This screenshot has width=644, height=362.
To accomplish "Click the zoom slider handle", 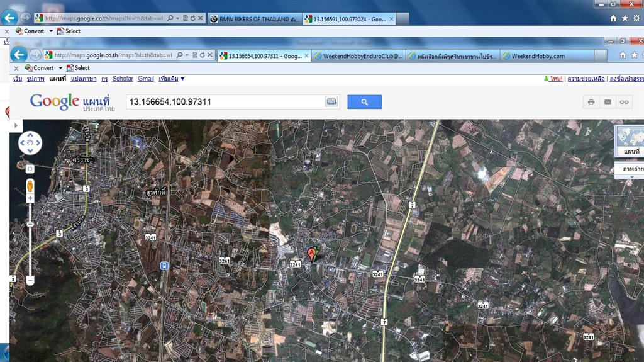I will tap(30, 223).
